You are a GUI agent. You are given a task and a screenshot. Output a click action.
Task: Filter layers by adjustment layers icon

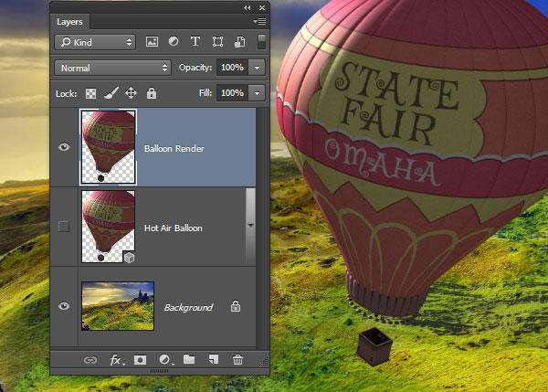pyautogui.click(x=174, y=42)
